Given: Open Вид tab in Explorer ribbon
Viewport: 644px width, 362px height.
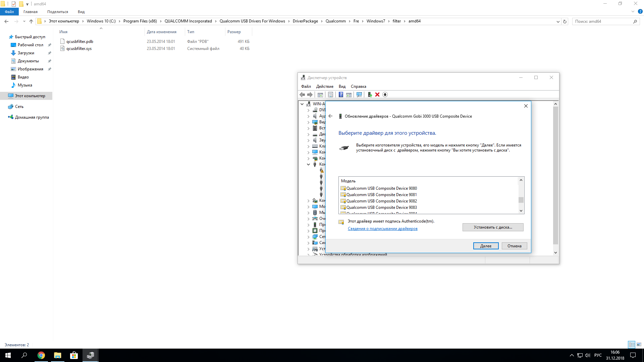Looking at the screenshot, I should pyautogui.click(x=81, y=12).
